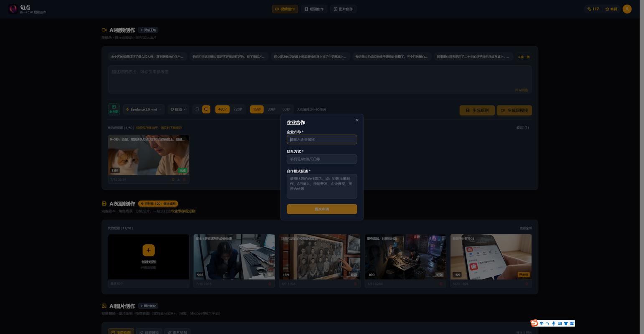
Task: Switch to the 视频创作 tab
Action: point(285,9)
